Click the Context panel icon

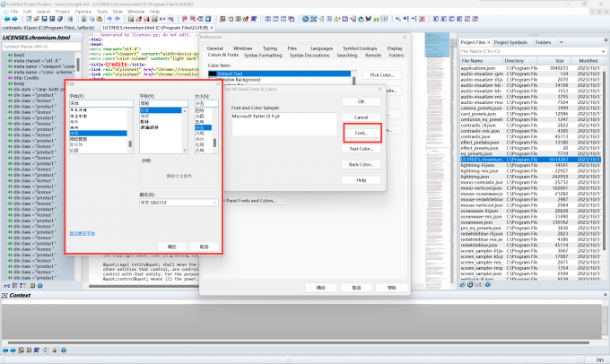(x=5, y=295)
